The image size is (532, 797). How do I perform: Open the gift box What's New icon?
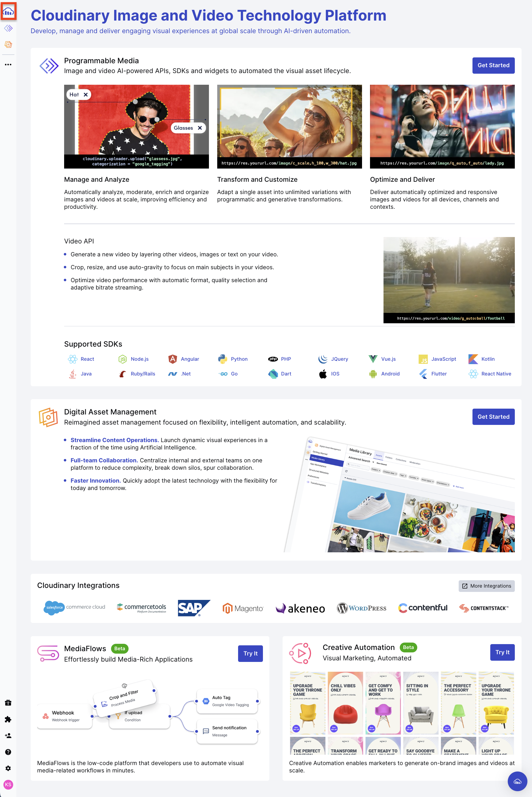(8, 703)
